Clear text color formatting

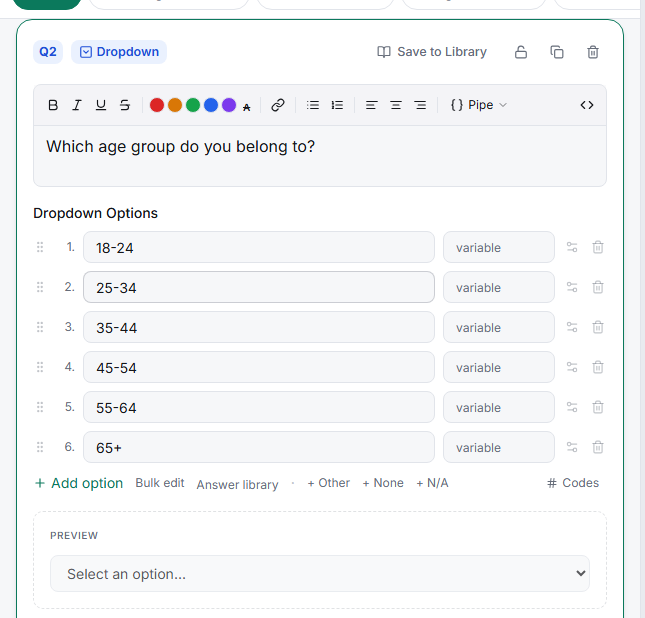(246, 107)
